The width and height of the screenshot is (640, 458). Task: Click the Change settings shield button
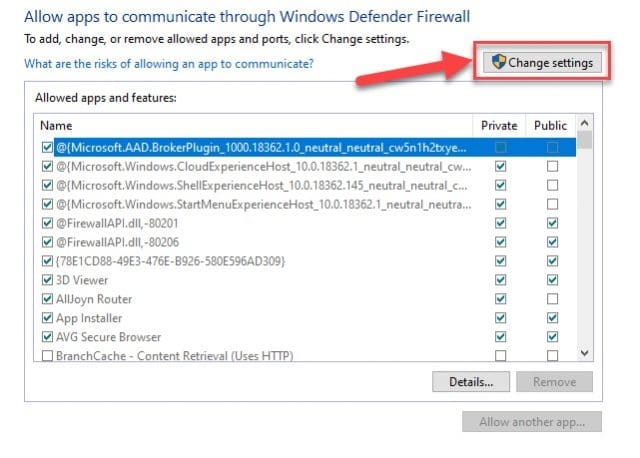point(541,63)
